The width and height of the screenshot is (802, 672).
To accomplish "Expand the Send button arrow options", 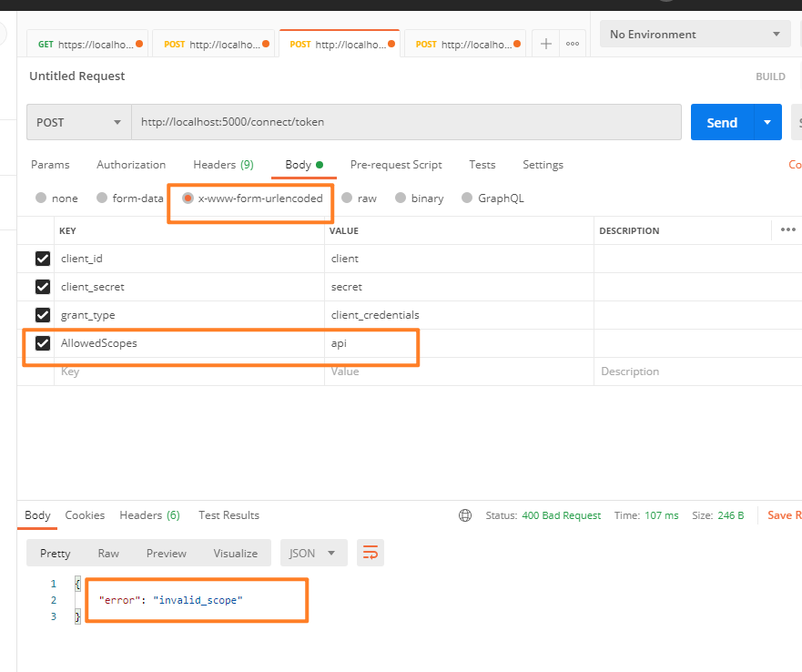I will [767, 122].
